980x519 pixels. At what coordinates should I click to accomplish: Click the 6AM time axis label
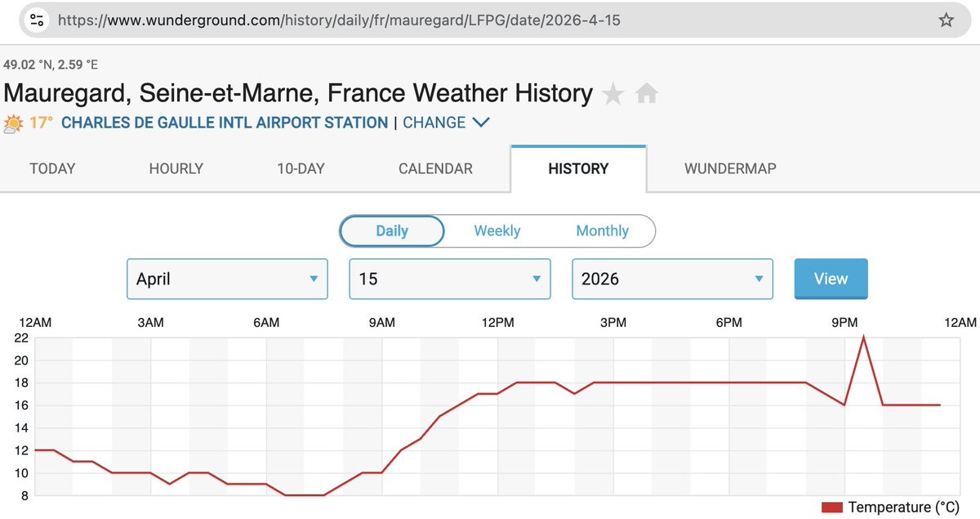point(265,323)
